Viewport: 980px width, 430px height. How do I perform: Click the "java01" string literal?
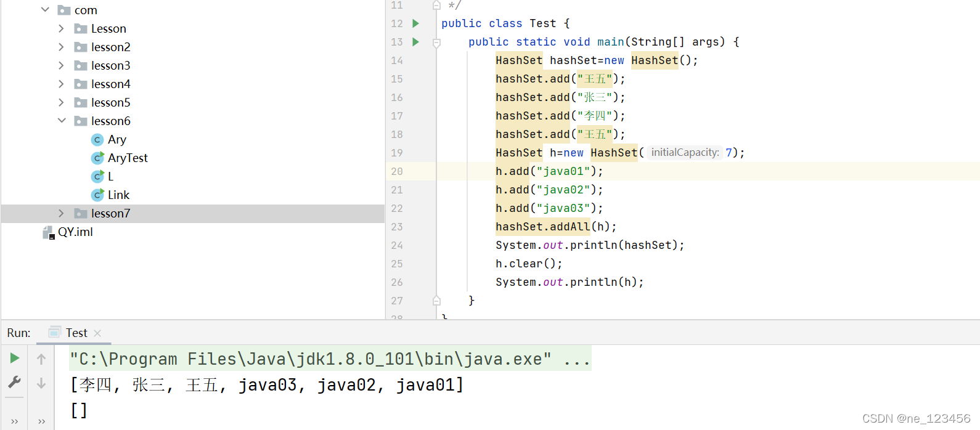coord(563,171)
